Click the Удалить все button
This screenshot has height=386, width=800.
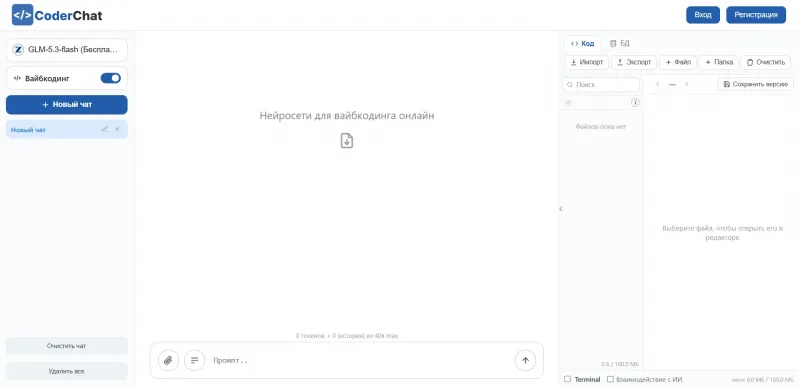click(67, 371)
